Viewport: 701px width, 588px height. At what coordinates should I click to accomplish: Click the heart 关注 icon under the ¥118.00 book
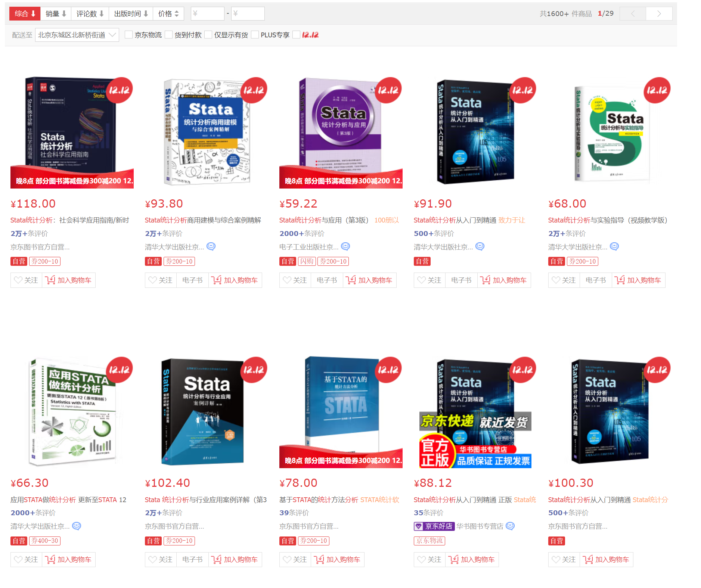(x=18, y=280)
